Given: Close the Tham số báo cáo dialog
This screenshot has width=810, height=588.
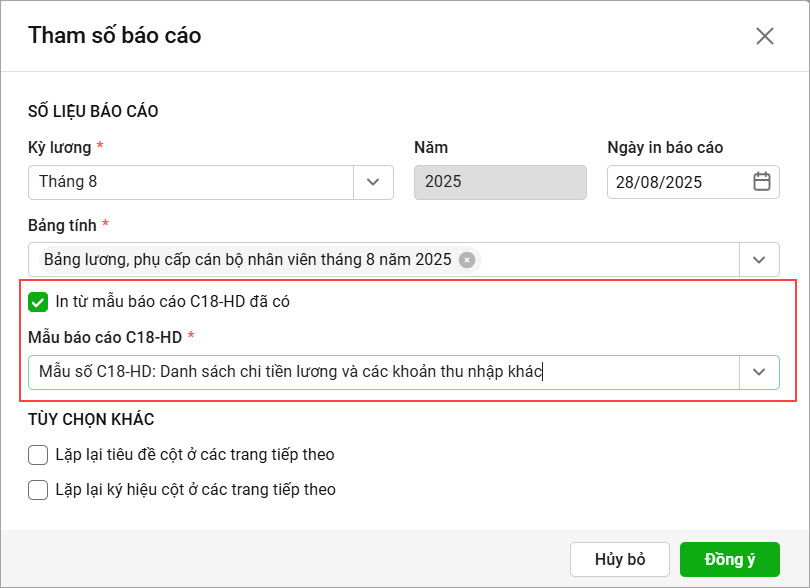Looking at the screenshot, I should pos(765,36).
